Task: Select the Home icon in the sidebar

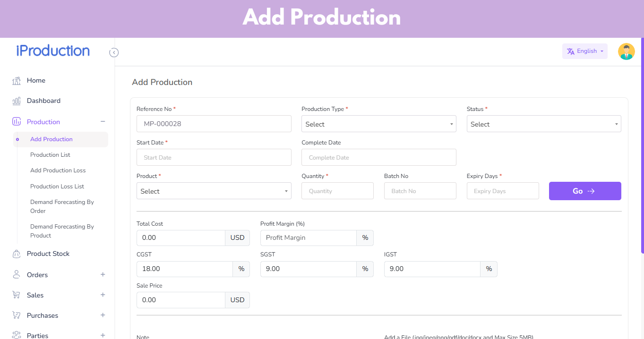Action: click(x=16, y=80)
